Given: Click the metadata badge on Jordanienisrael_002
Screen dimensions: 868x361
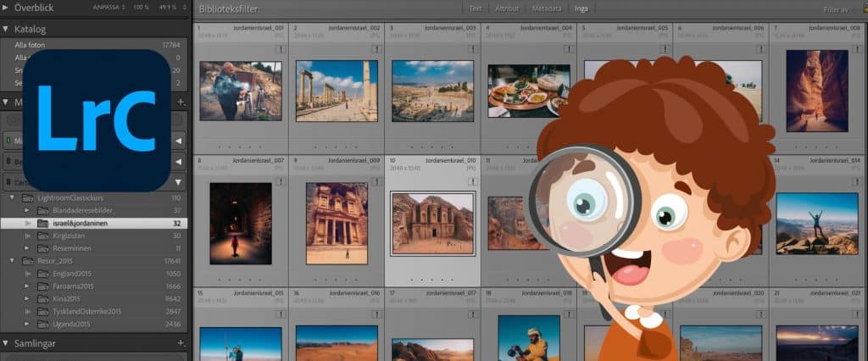Looking at the screenshot, I should pos(377,49).
